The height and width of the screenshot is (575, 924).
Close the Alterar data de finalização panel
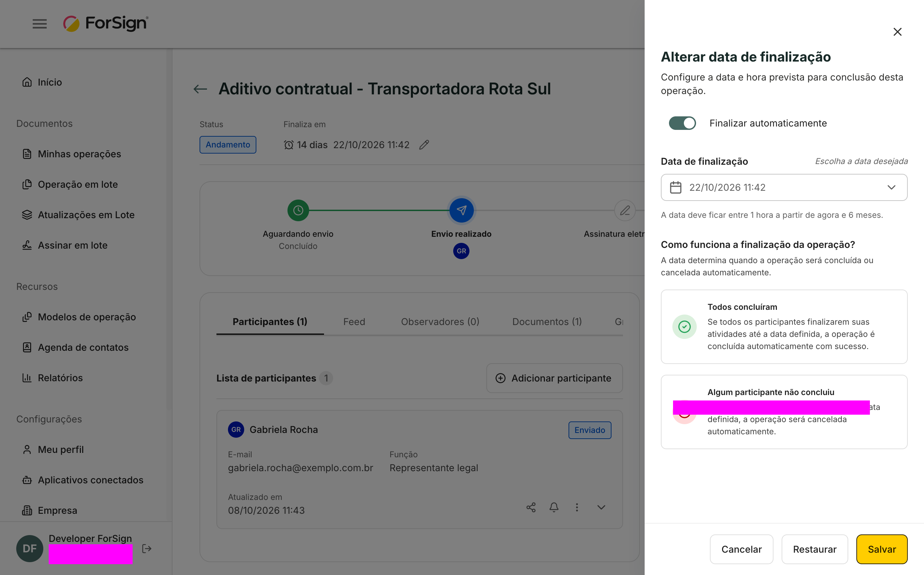(897, 32)
